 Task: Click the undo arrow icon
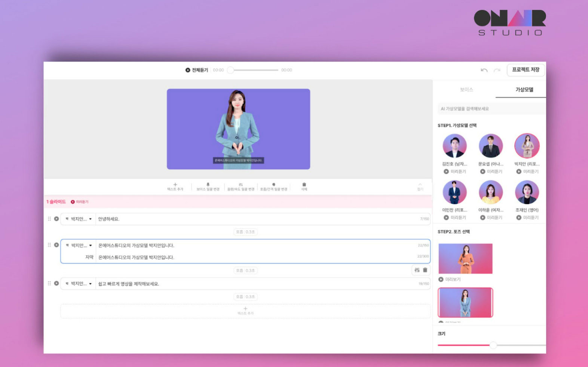(x=484, y=70)
